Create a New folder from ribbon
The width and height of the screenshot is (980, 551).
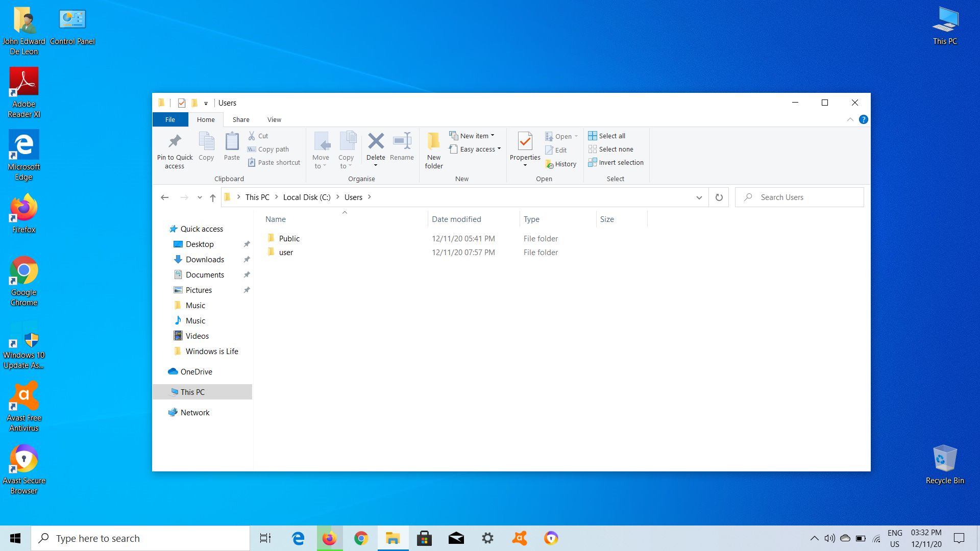pyautogui.click(x=434, y=149)
